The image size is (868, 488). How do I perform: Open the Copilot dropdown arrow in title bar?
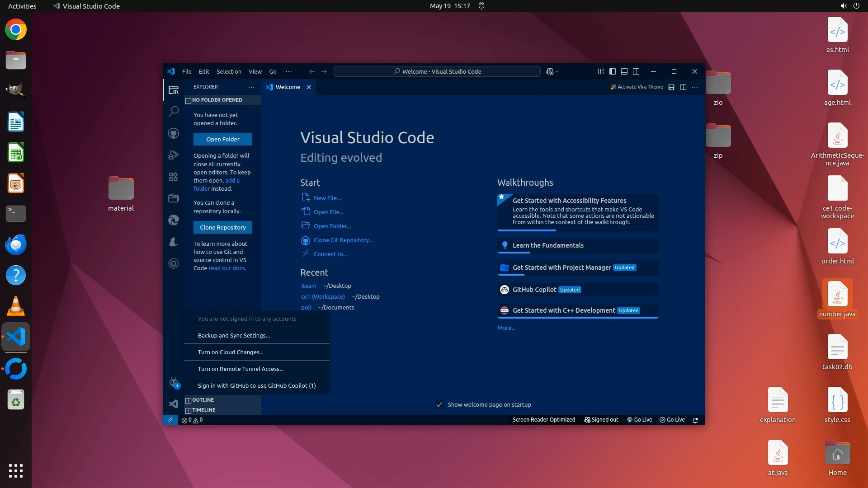[x=557, y=71]
